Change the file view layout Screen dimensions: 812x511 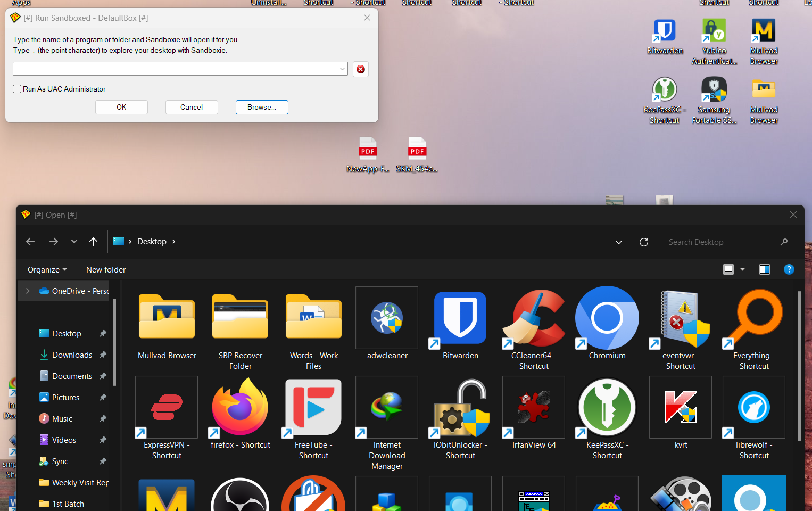point(728,269)
